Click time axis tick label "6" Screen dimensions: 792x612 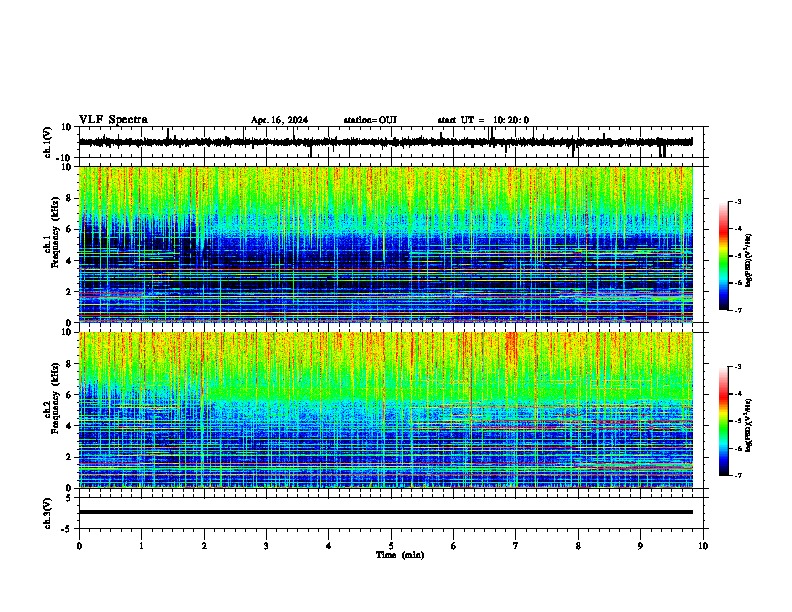point(454,546)
